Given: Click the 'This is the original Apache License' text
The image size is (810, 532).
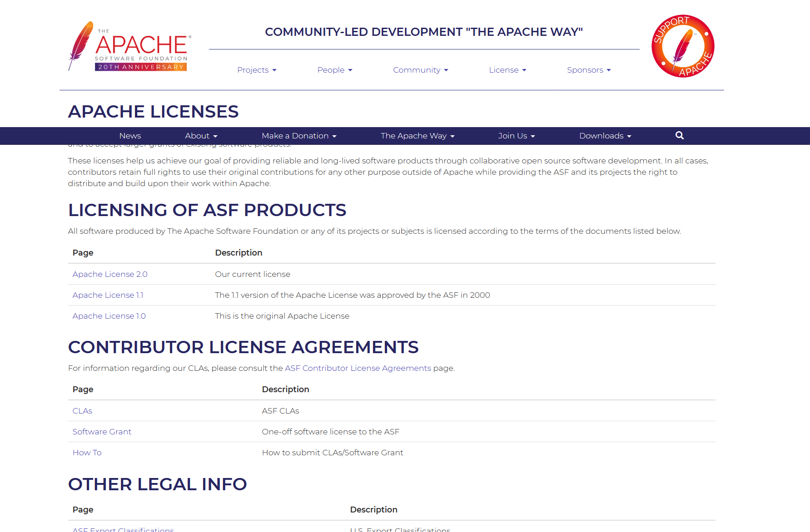Looking at the screenshot, I should pyautogui.click(x=282, y=316).
